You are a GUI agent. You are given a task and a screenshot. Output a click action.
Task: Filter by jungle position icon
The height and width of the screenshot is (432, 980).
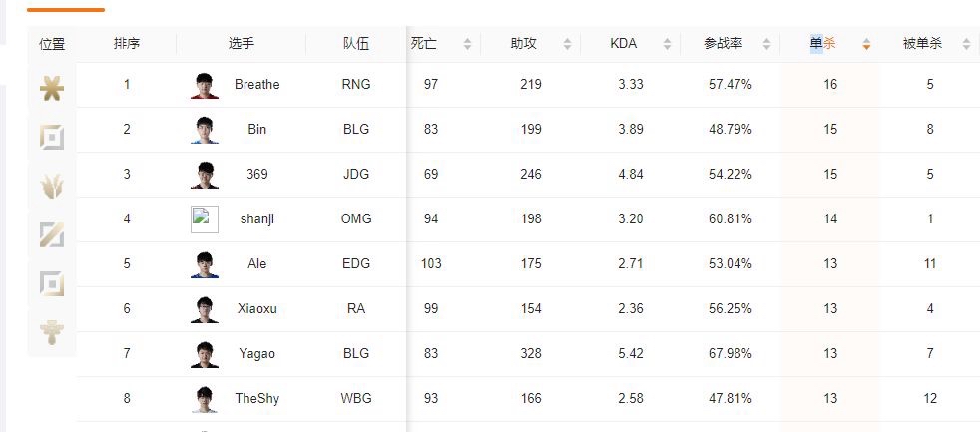coord(52,186)
